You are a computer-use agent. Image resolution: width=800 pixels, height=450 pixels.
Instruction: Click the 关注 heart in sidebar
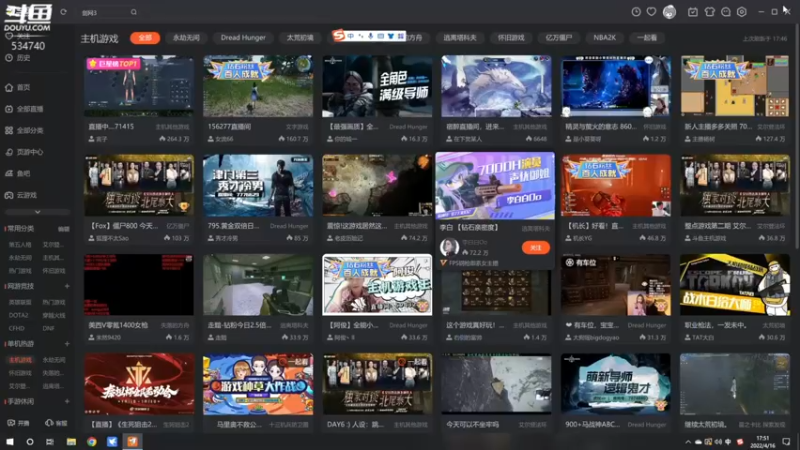(9, 36)
